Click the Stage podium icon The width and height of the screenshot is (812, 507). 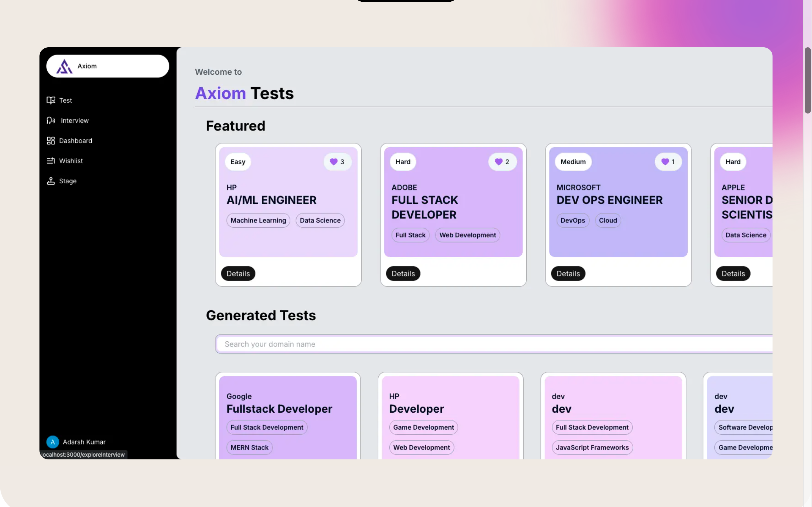pos(51,181)
